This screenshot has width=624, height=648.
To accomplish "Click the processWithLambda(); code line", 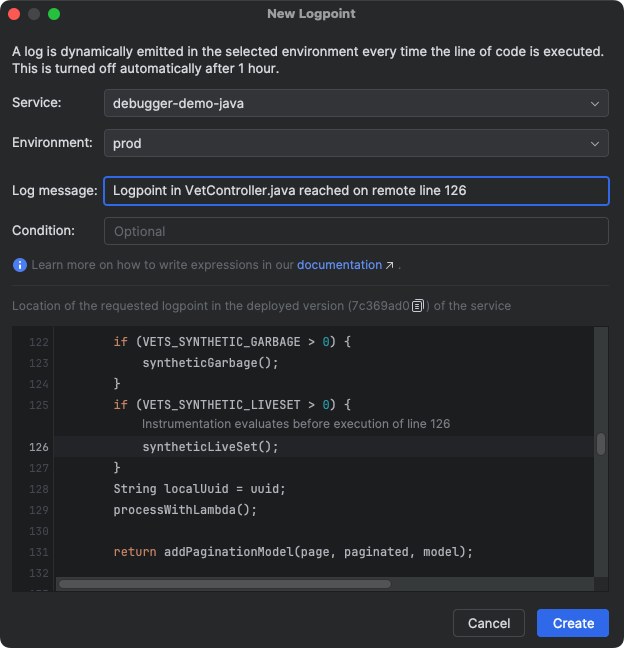I will pos(185,509).
